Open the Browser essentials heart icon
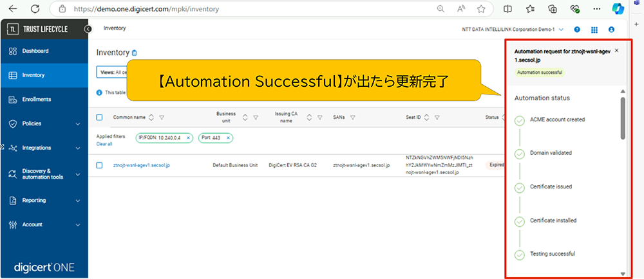 click(x=574, y=8)
